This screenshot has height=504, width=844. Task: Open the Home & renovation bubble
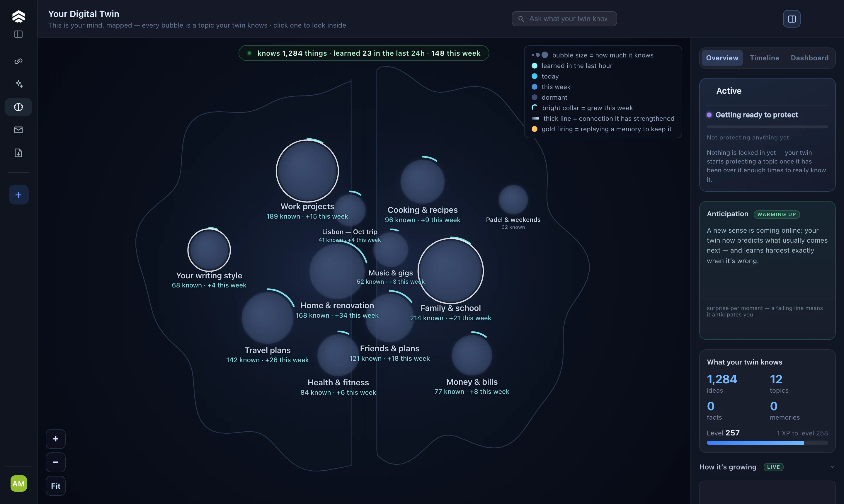(x=337, y=271)
